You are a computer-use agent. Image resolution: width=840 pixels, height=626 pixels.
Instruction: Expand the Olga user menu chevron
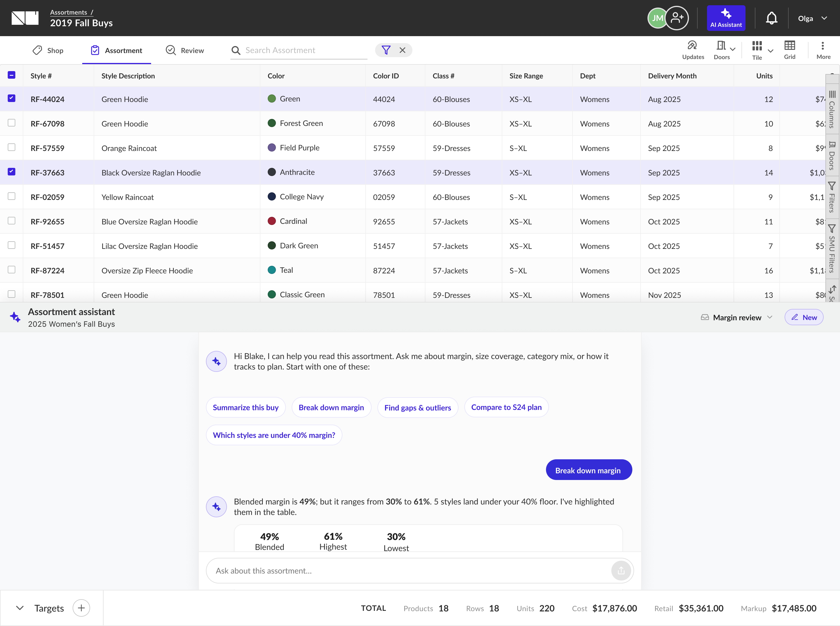point(824,18)
